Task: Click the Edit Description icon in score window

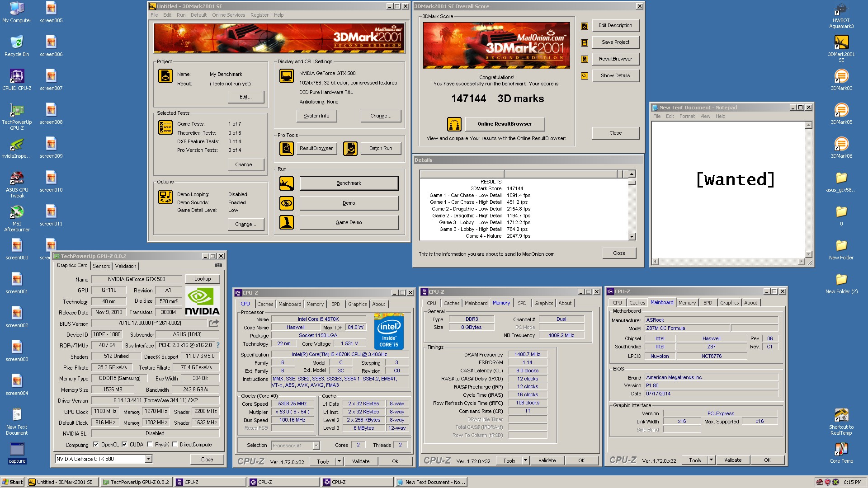Action: [585, 26]
